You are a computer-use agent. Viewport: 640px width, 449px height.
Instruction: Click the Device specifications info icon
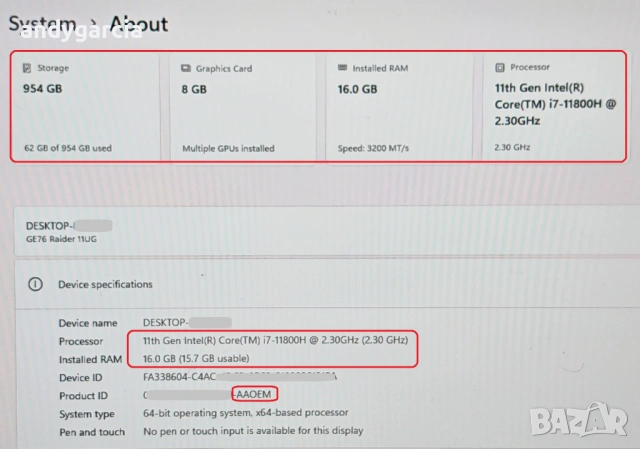(x=36, y=284)
